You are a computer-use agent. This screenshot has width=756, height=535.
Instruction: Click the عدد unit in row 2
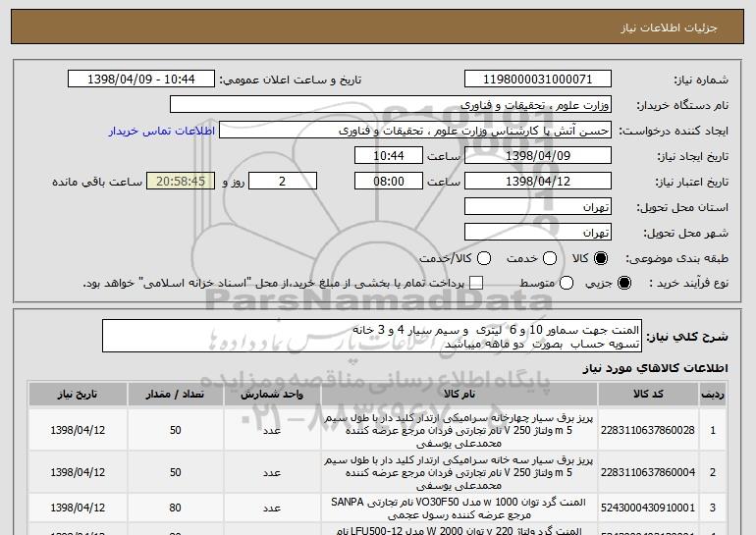click(272, 473)
